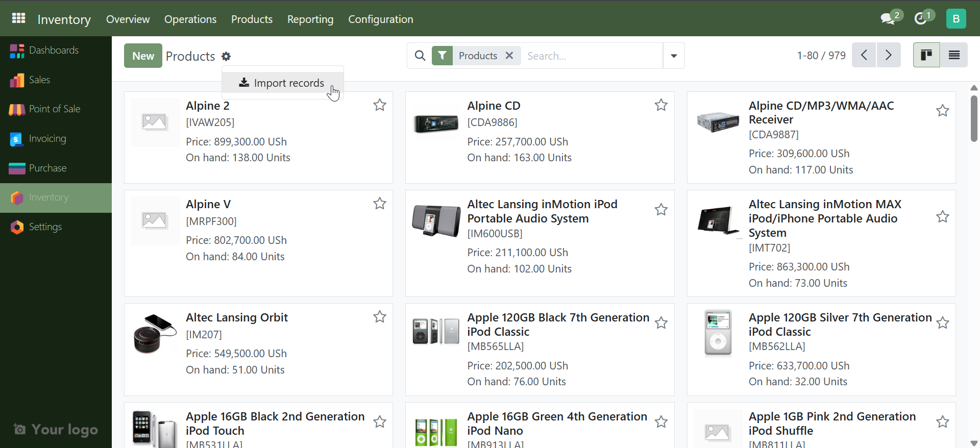Click the Inventory app title
980x448 pixels.
(64, 19)
